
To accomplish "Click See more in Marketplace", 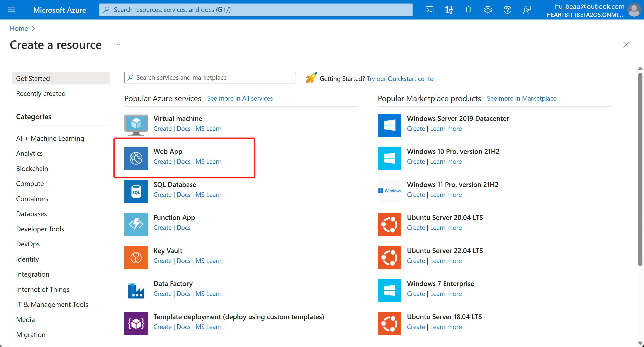I will [x=522, y=98].
